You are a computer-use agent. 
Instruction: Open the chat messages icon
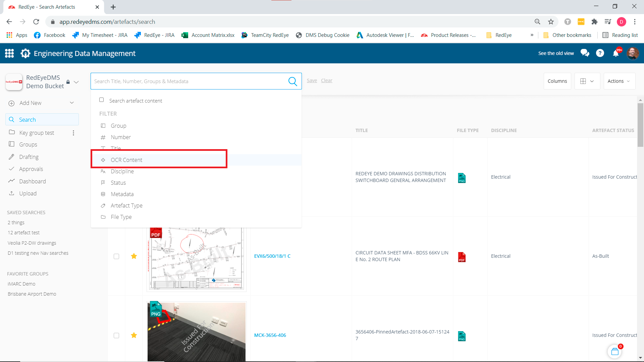coord(585,53)
